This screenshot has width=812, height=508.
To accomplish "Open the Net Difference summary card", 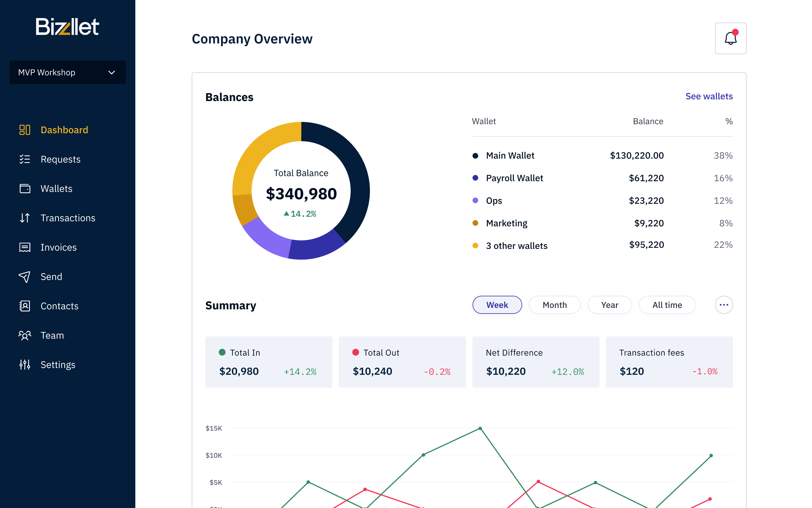I will point(535,362).
